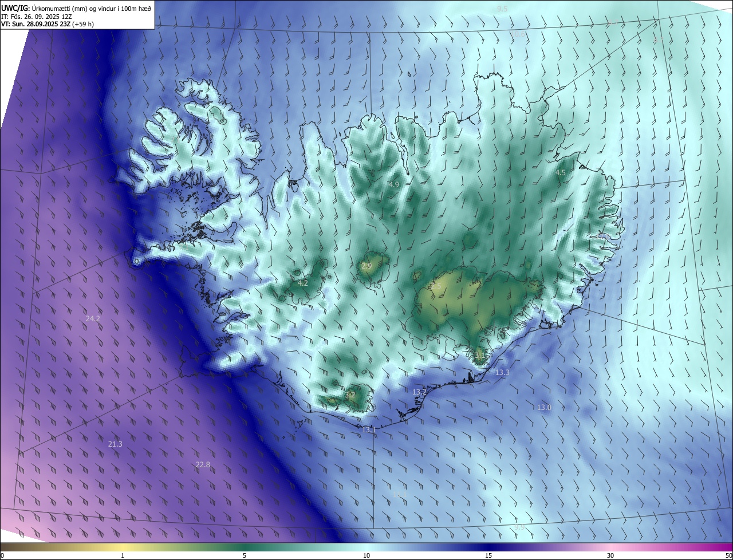Select the color bar tick label 50
The height and width of the screenshot is (560, 733).
point(728,555)
